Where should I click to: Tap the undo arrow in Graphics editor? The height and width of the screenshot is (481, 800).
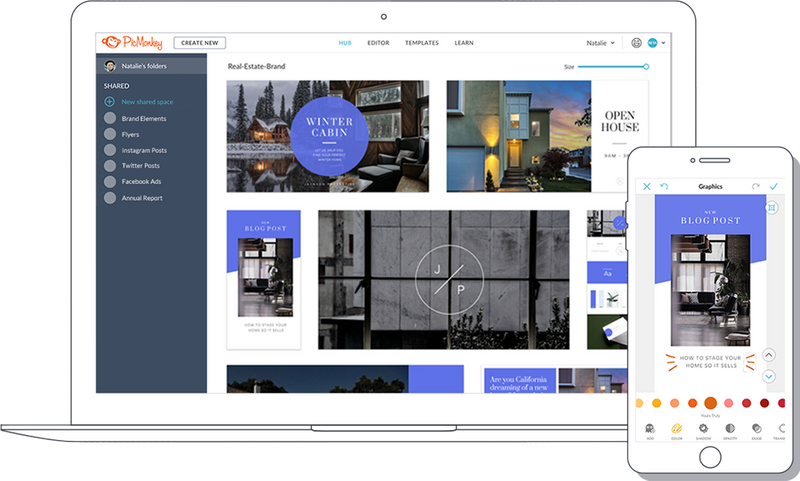pyautogui.click(x=664, y=186)
